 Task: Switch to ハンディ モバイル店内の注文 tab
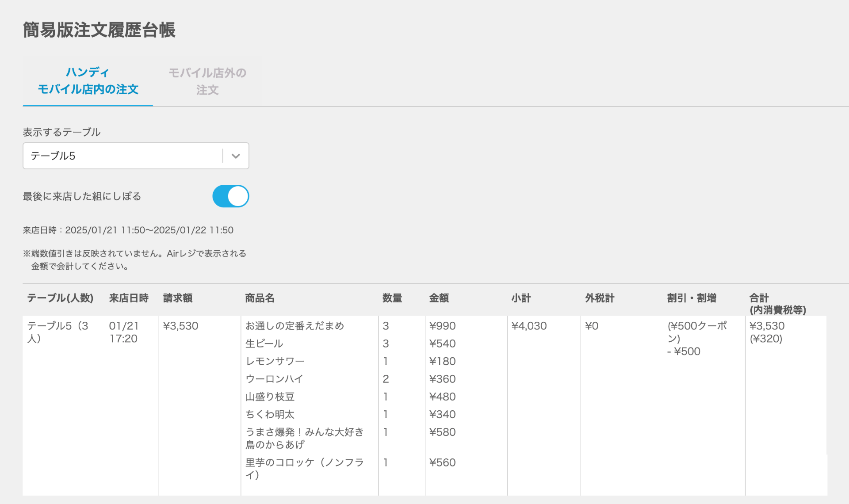click(x=88, y=81)
